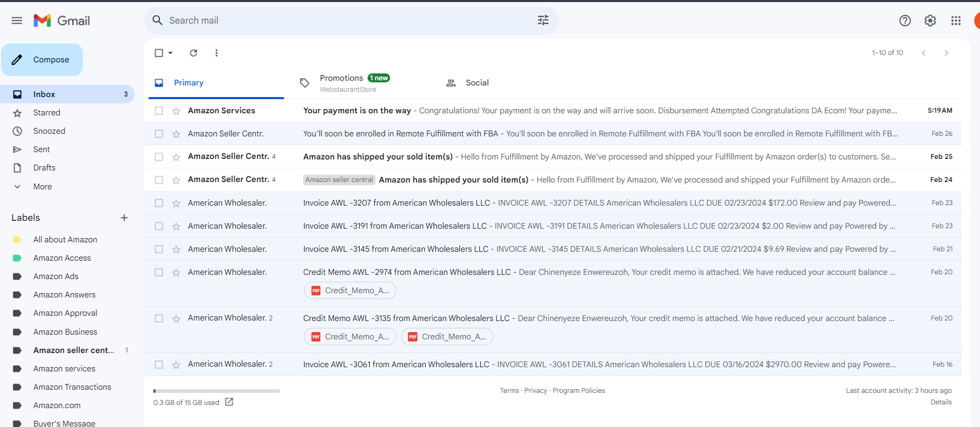Click the green Amazon Access label color
This screenshot has height=427, width=980.
click(17, 258)
